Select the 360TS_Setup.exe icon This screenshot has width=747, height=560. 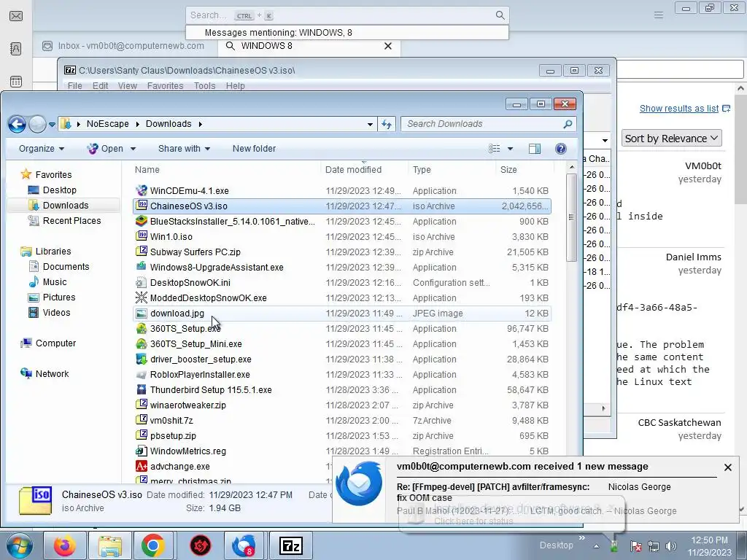coord(142,329)
